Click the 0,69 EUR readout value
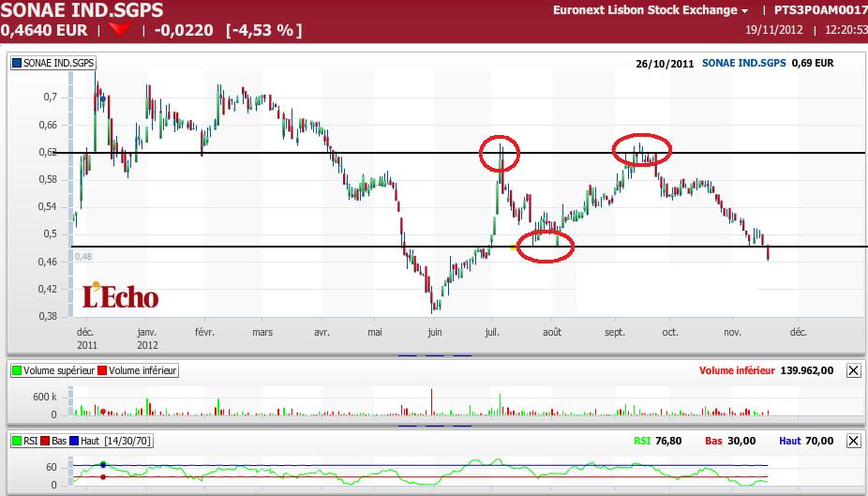Viewport: 868px width, 496px height. 813,63
